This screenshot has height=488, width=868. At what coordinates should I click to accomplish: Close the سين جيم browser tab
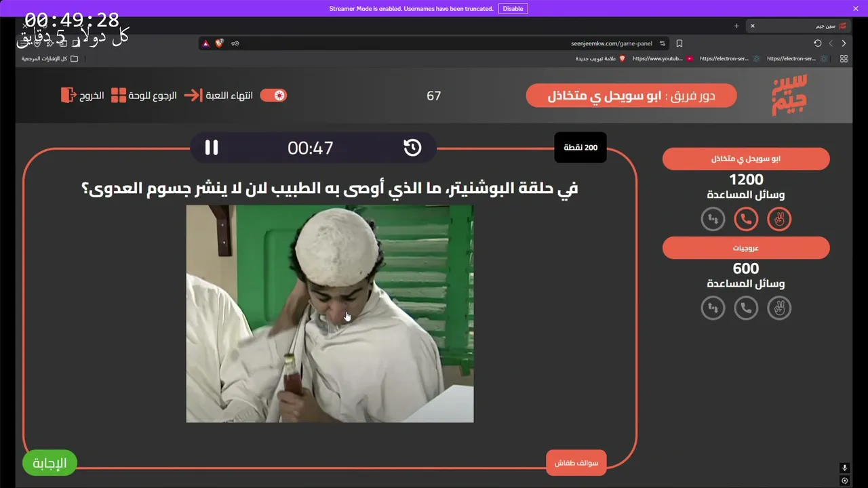pyautogui.click(x=752, y=26)
